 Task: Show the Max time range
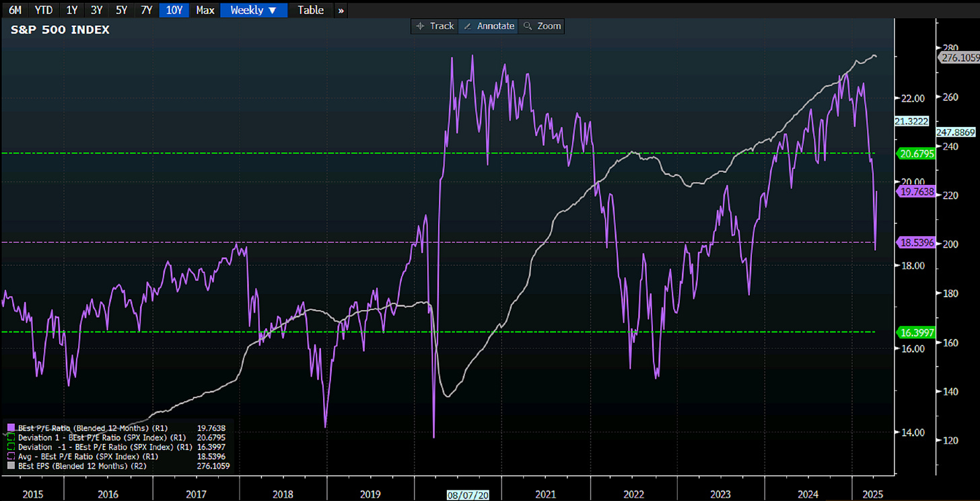(x=205, y=10)
